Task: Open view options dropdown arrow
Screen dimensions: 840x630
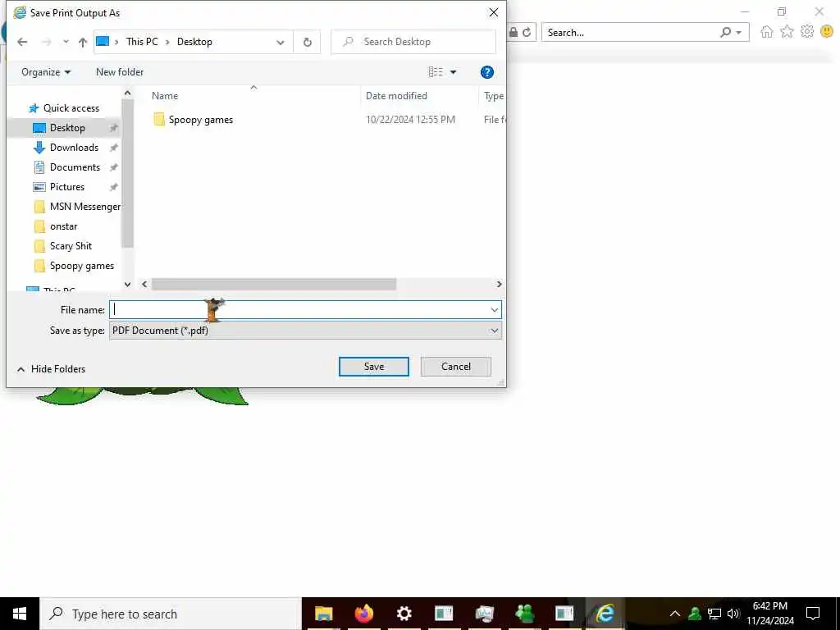Action: (x=453, y=72)
